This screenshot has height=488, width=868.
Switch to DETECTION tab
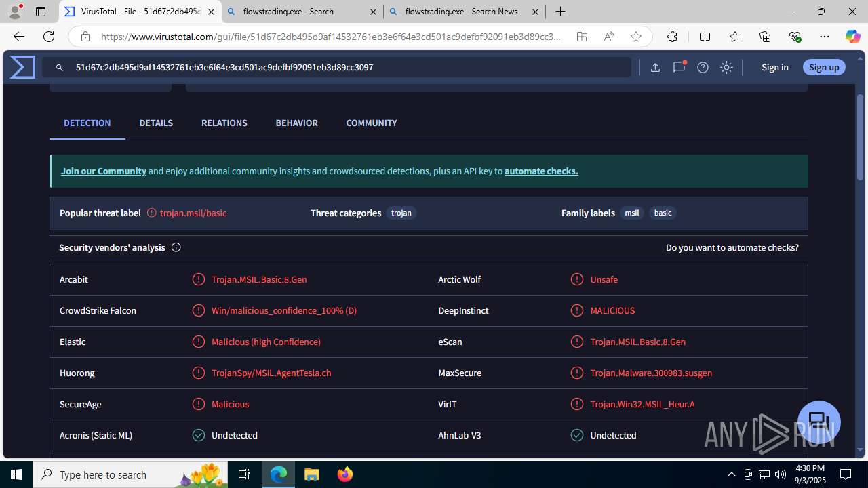click(87, 123)
